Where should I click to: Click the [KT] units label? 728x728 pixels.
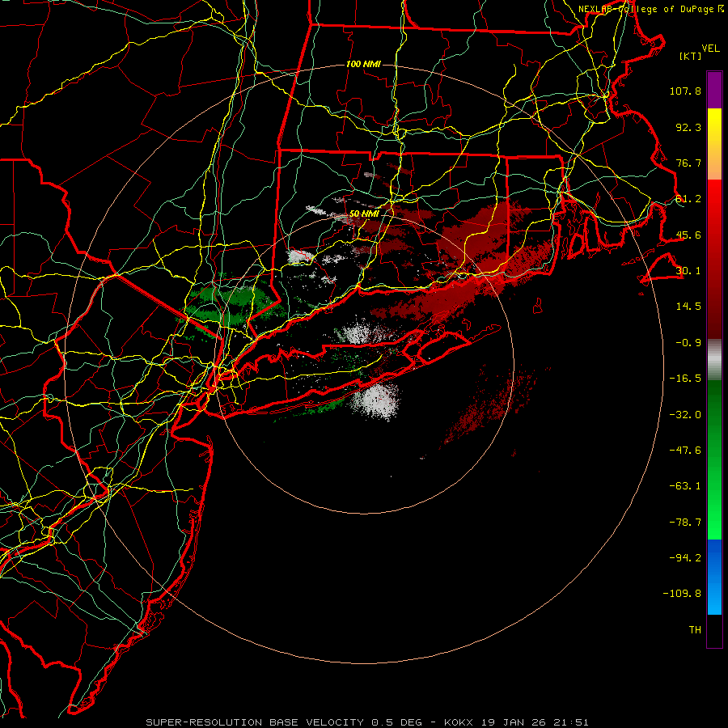tap(691, 56)
